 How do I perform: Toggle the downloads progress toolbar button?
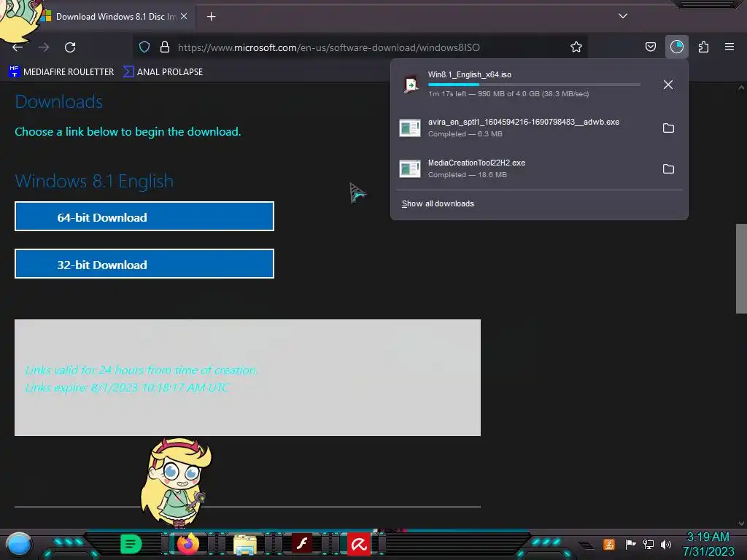point(676,47)
